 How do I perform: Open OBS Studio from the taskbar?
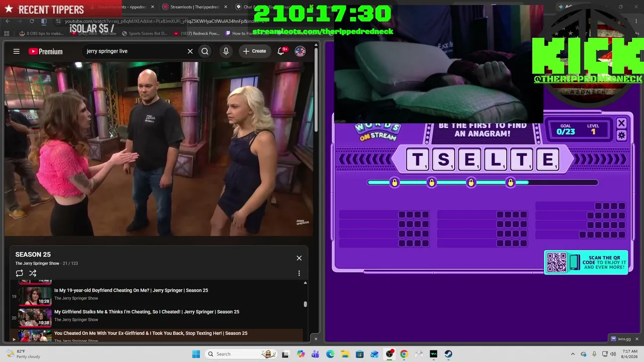389,354
